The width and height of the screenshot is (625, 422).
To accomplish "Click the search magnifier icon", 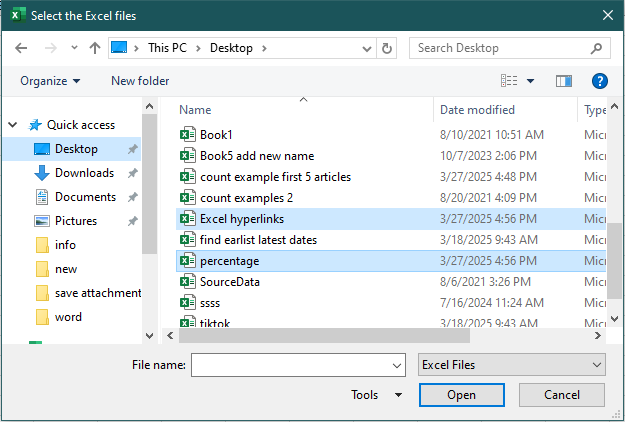I will click(x=595, y=47).
